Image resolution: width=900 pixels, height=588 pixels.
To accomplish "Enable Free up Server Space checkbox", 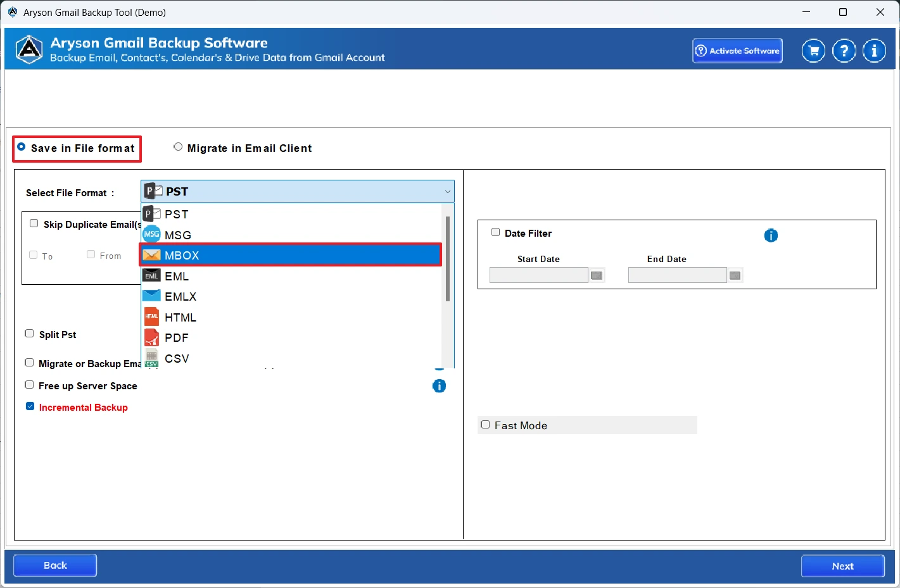I will point(29,385).
